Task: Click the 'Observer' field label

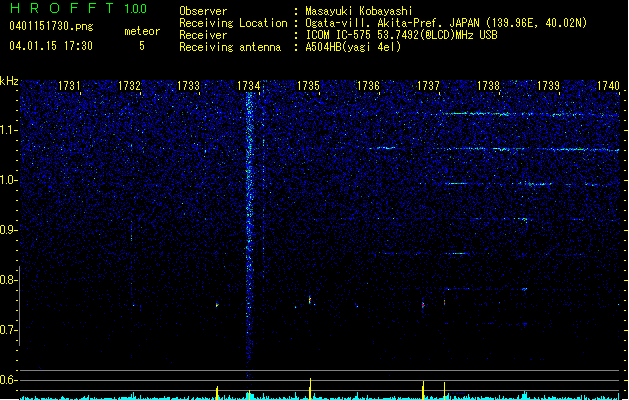Action: 203,11
